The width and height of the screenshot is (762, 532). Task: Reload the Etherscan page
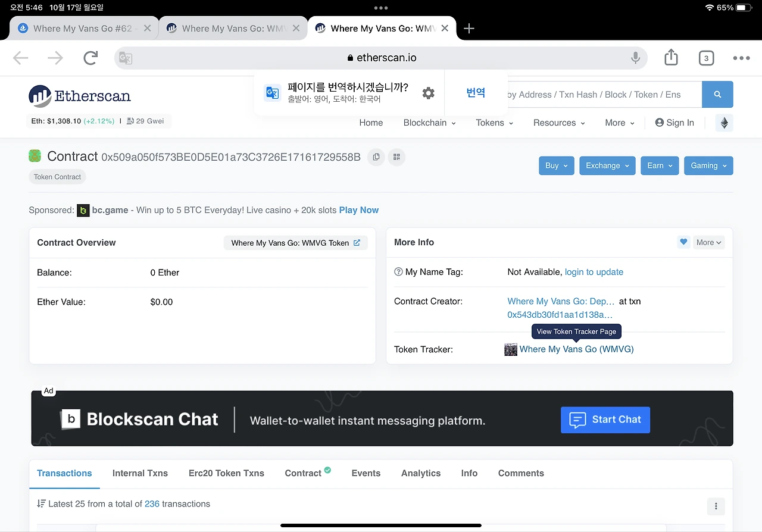coord(90,58)
